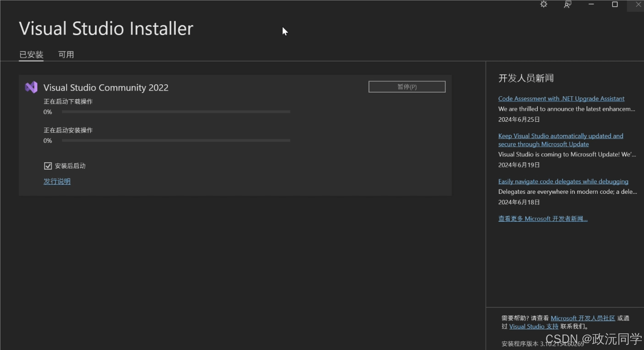The width and height of the screenshot is (644, 350).
Task: Click the 'Visual Studio is coming to Microsoft Update' summary
Action: [x=567, y=154]
